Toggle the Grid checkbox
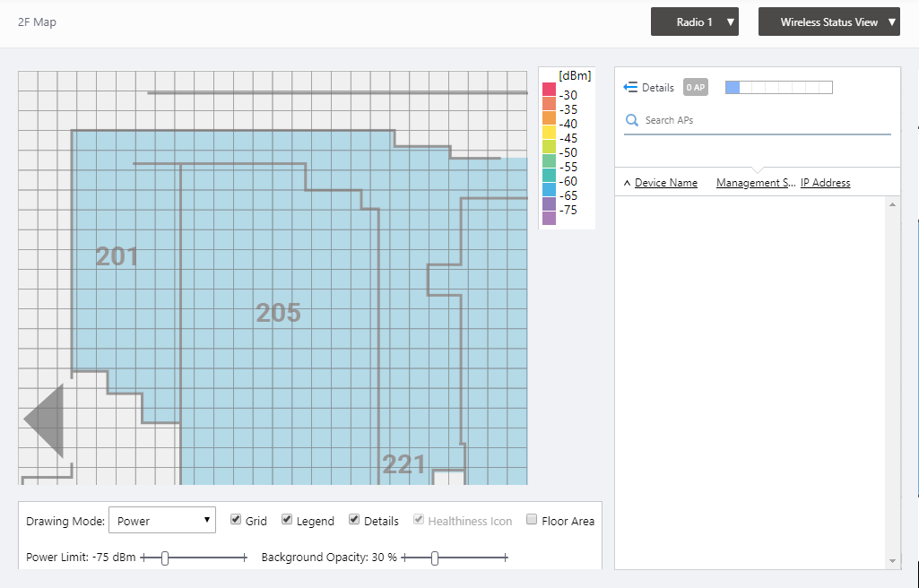The image size is (919, 588). [236, 520]
